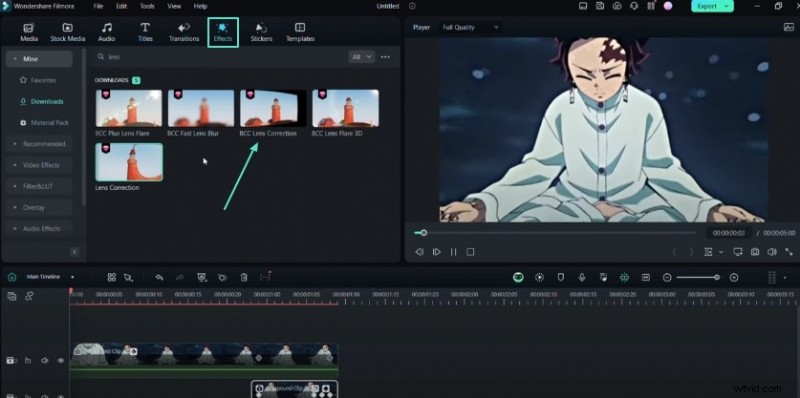
Task: Open the Media tab
Action: tap(29, 32)
